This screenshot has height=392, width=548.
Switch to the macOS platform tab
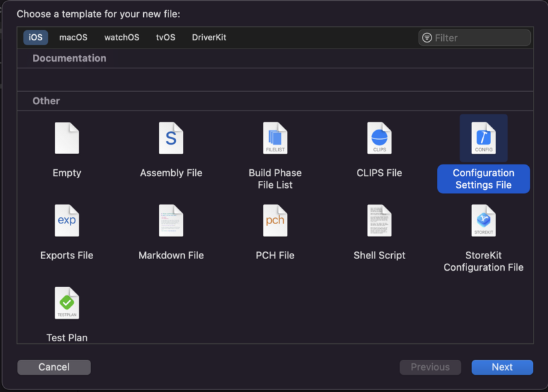coord(73,38)
